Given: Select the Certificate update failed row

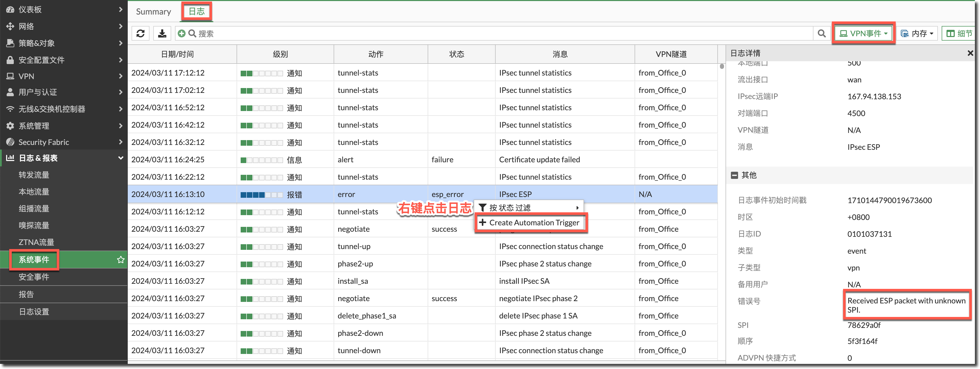Looking at the screenshot, I should [x=423, y=159].
